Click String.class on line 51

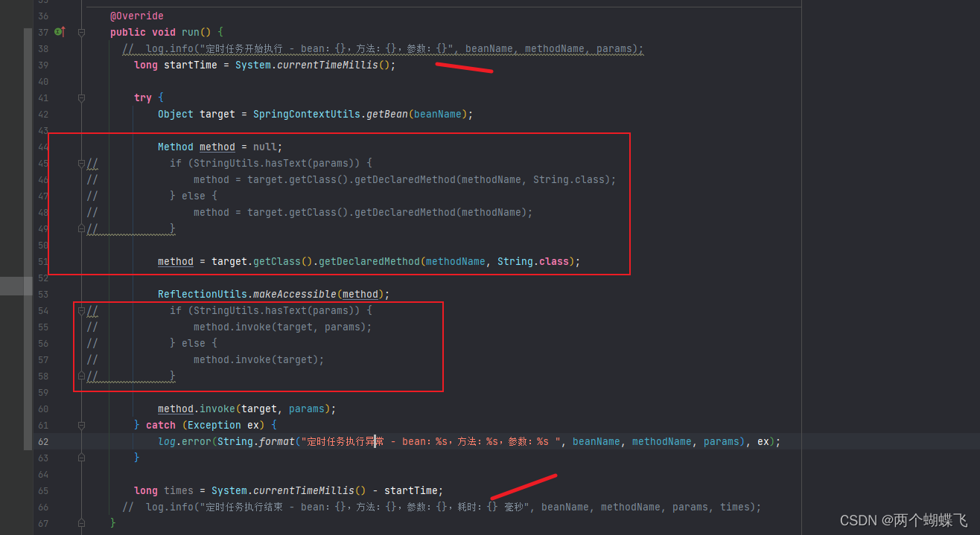coord(533,261)
